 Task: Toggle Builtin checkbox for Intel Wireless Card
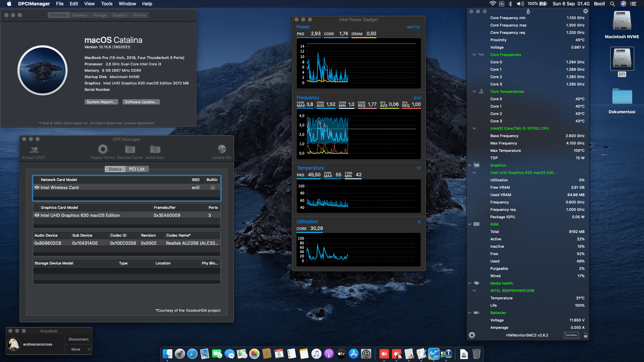[x=212, y=187]
